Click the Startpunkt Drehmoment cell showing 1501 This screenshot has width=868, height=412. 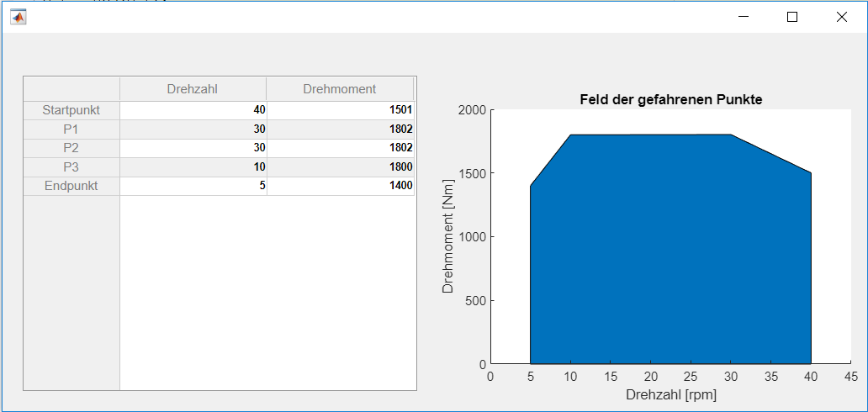[340, 110]
